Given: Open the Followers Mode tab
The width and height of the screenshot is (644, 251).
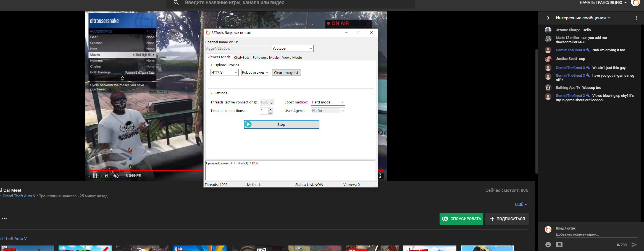Looking at the screenshot, I should 266,57.
